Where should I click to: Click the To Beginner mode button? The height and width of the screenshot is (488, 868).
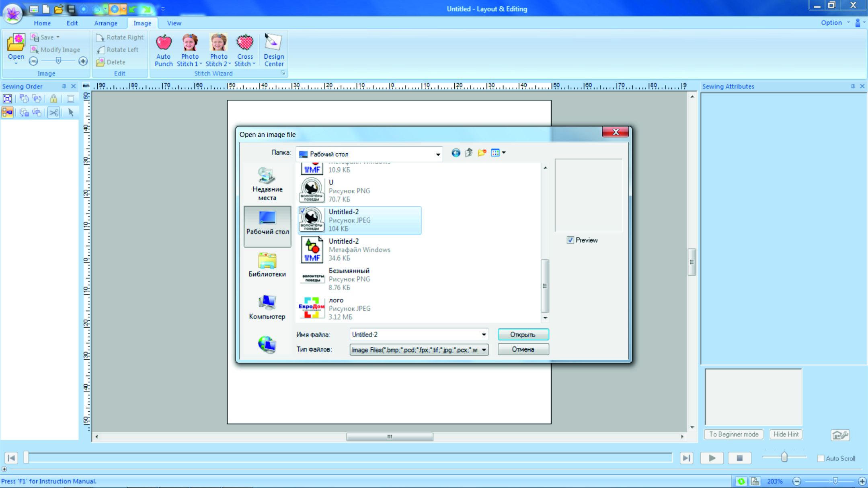point(733,434)
